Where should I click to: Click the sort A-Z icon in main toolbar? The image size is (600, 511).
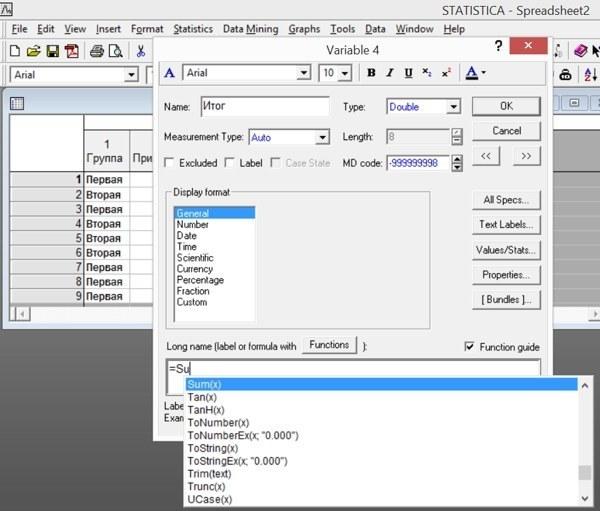590,75
